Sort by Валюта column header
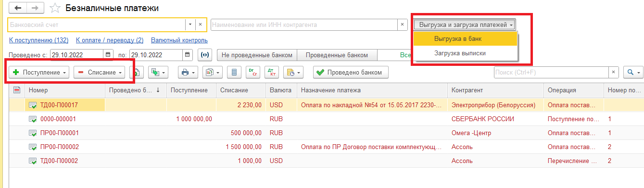 click(x=281, y=90)
